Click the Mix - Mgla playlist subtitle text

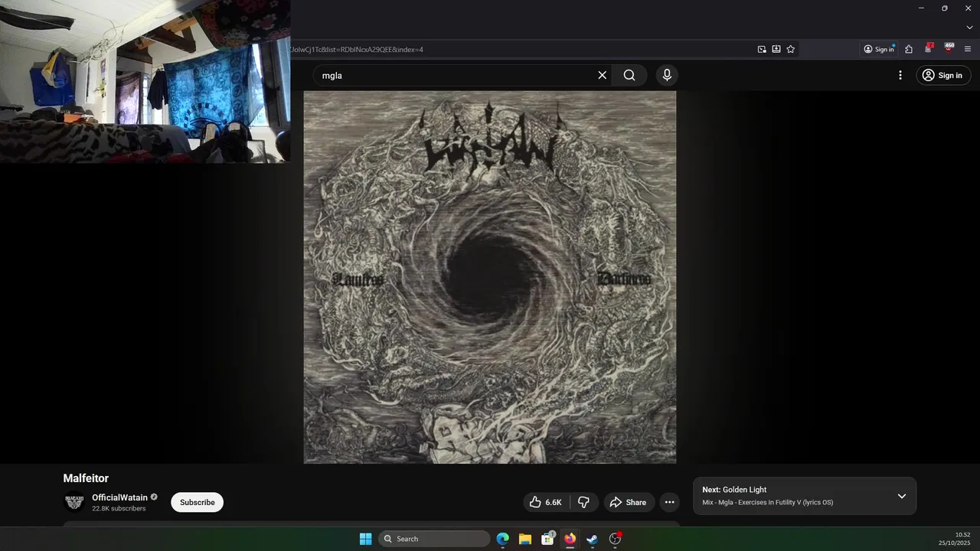click(768, 502)
